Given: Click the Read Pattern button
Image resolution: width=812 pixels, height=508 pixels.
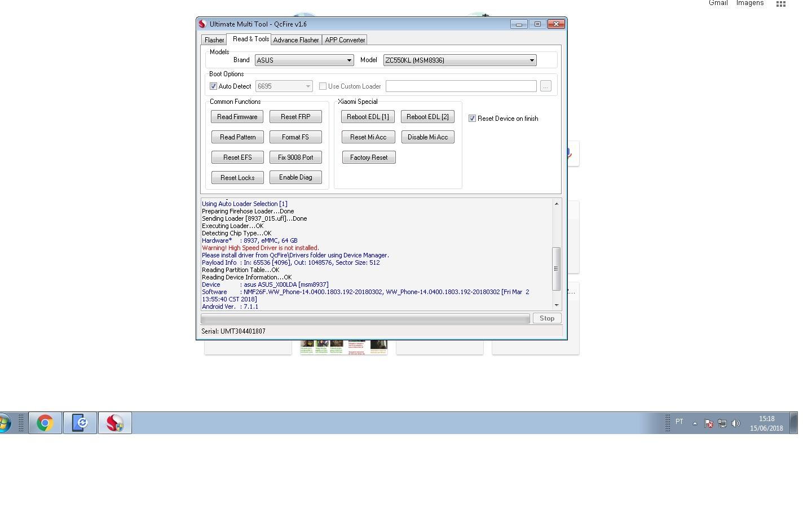Looking at the screenshot, I should click(237, 137).
